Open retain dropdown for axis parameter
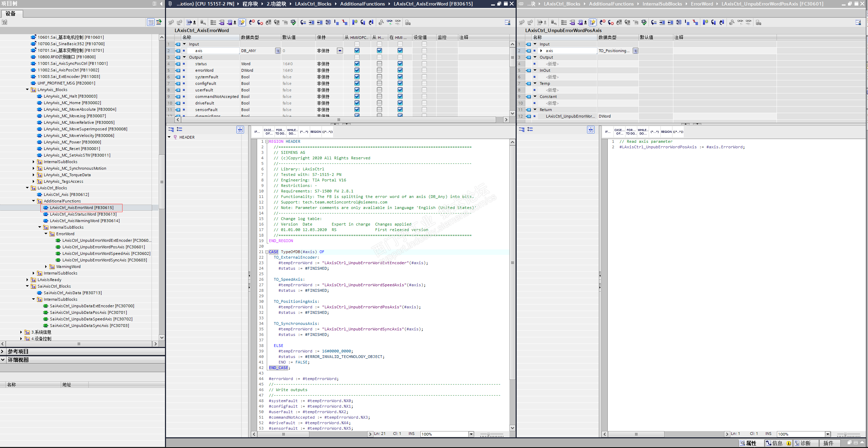 pos(340,51)
